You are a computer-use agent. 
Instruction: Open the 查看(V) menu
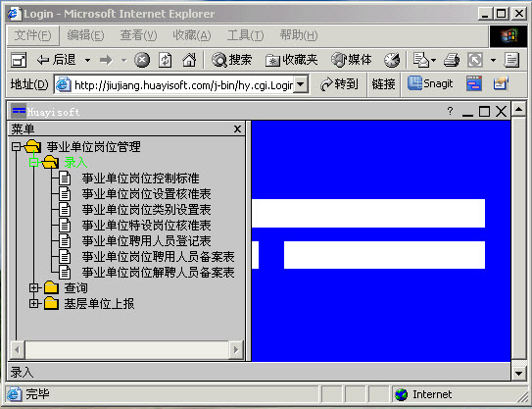(x=138, y=35)
